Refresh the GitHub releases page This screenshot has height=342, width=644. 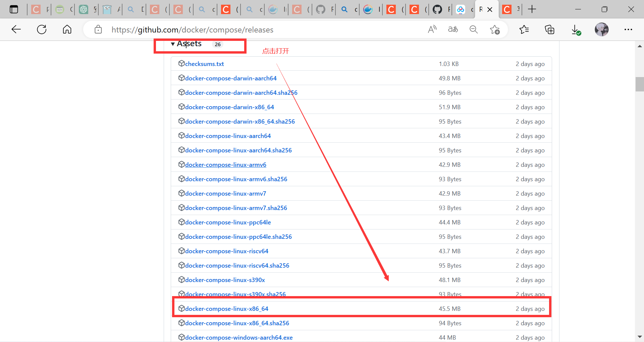pos(42,29)
